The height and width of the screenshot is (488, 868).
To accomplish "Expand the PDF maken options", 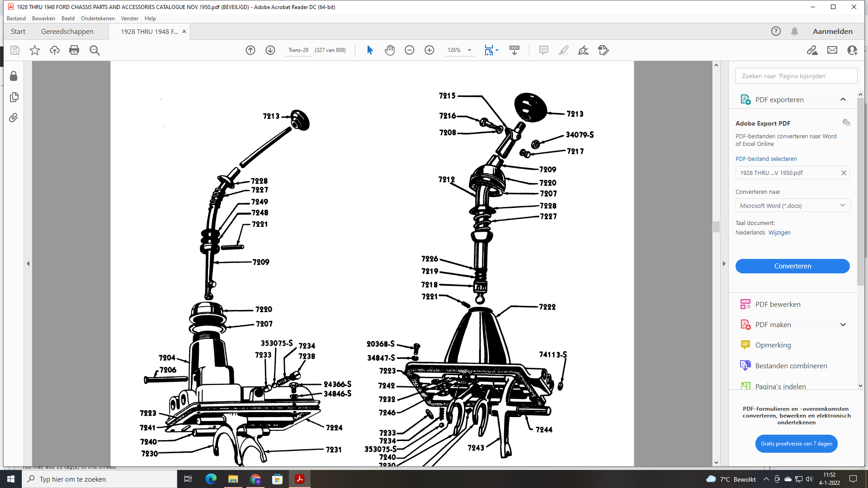I will (x=843, y=325).
